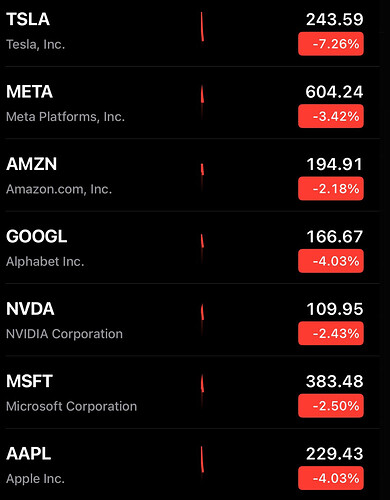Click the AAPL -4.03% change badge
Screen dimensions: 390x500
331,478
